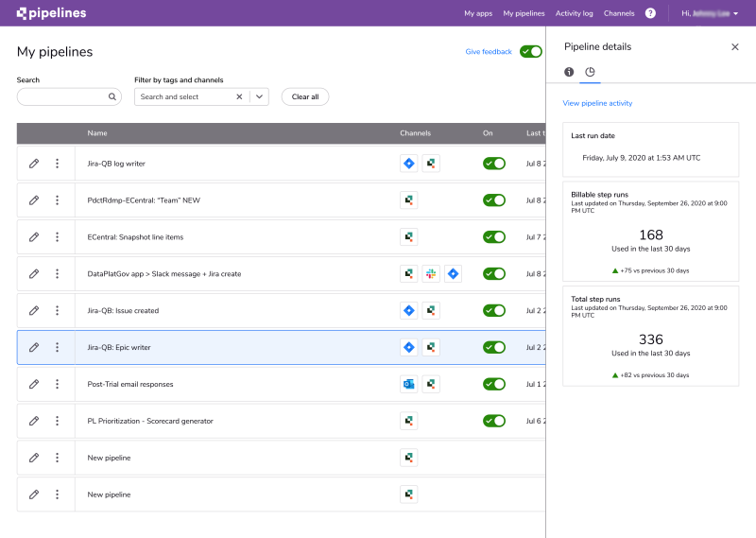Open the help question mark icon
Viewport: 756px width, 538px height.
click(x=650, y=13)
